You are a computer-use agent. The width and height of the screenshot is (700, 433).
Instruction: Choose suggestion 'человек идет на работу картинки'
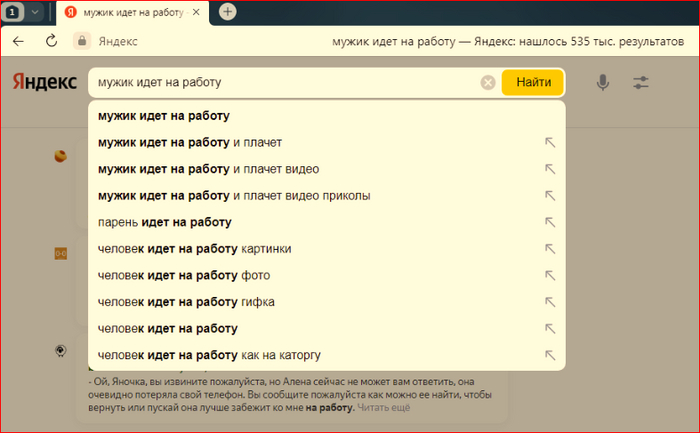pyautogui.click(x=195, y=248)
